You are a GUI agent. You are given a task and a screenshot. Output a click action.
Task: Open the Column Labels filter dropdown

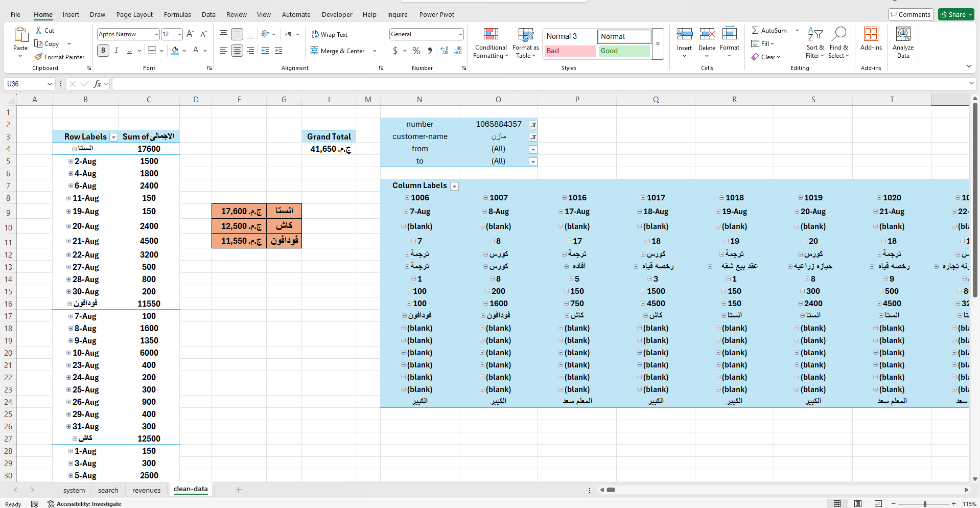[x=454, y=186]
